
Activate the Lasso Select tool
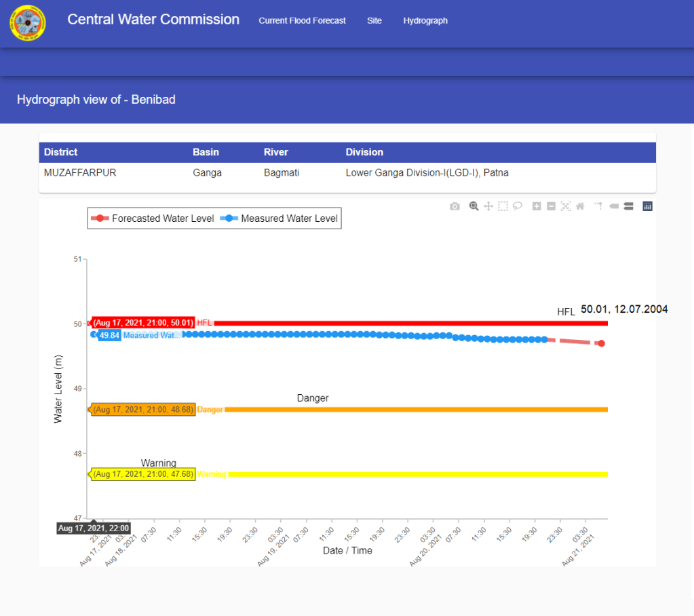(517, 206)
